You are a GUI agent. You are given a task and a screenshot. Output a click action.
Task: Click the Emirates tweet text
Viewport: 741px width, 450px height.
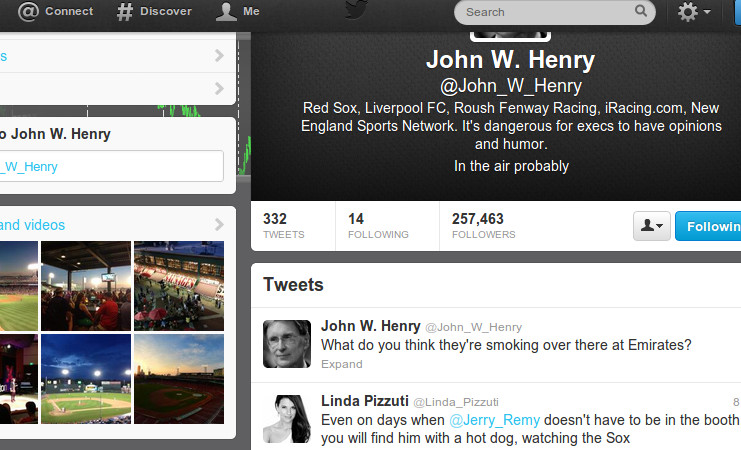click(x=506, y=345)
